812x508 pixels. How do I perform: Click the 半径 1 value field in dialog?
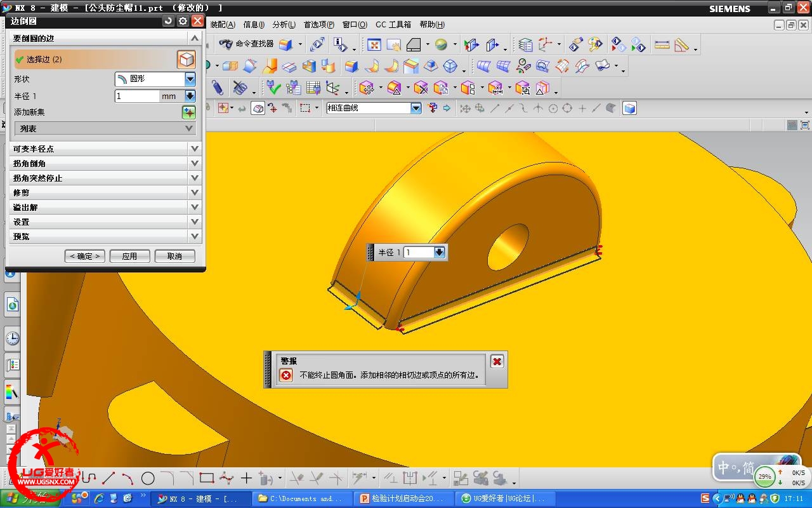tap(136, 96)
